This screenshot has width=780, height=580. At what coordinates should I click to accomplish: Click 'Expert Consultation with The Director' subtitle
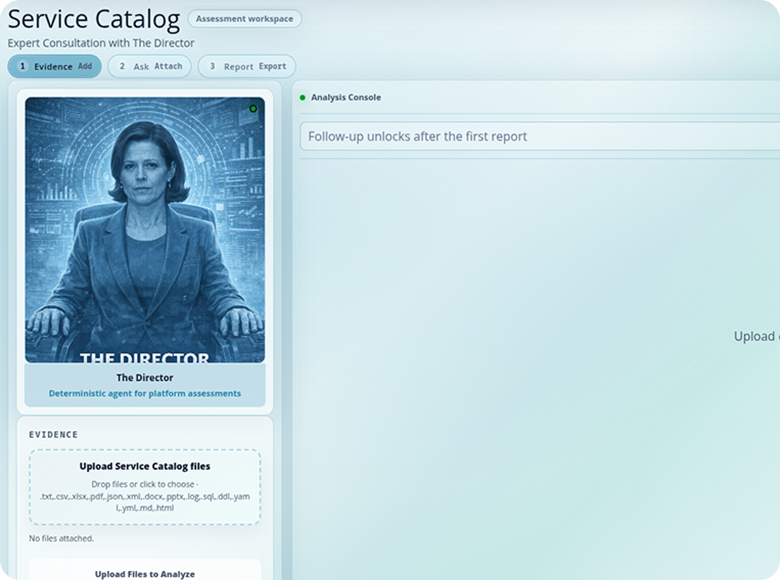point(101,43)
